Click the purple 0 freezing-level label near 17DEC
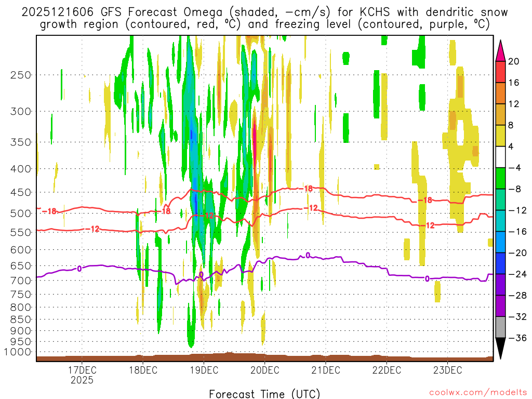 [79, 269]
